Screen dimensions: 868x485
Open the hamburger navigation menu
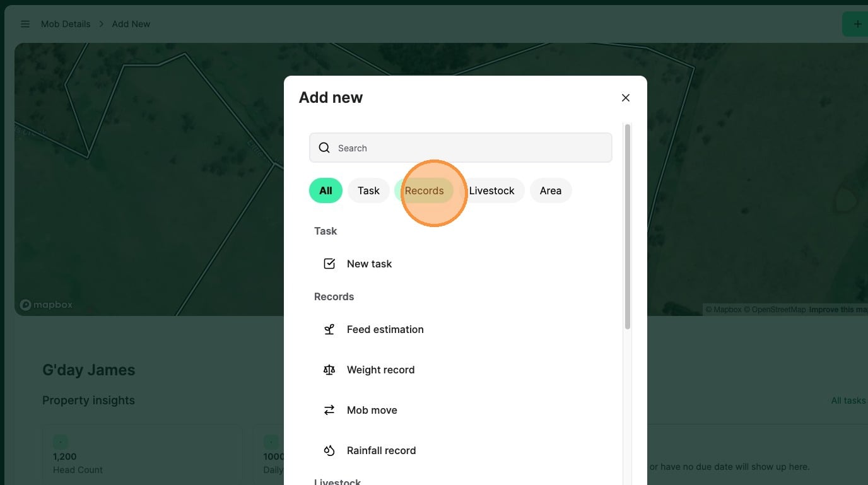[x=25, y=24]
